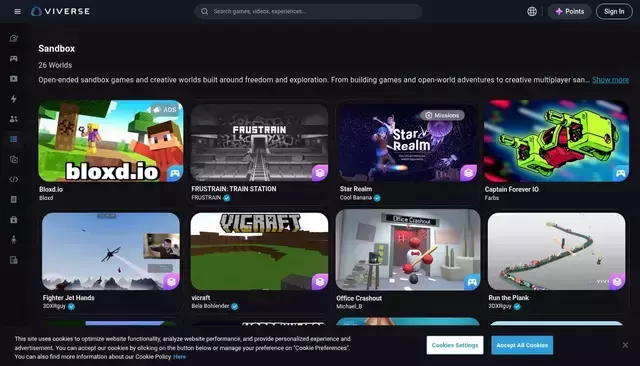
Task: Open the Office Crashout thumbnail
Action: 408,250
